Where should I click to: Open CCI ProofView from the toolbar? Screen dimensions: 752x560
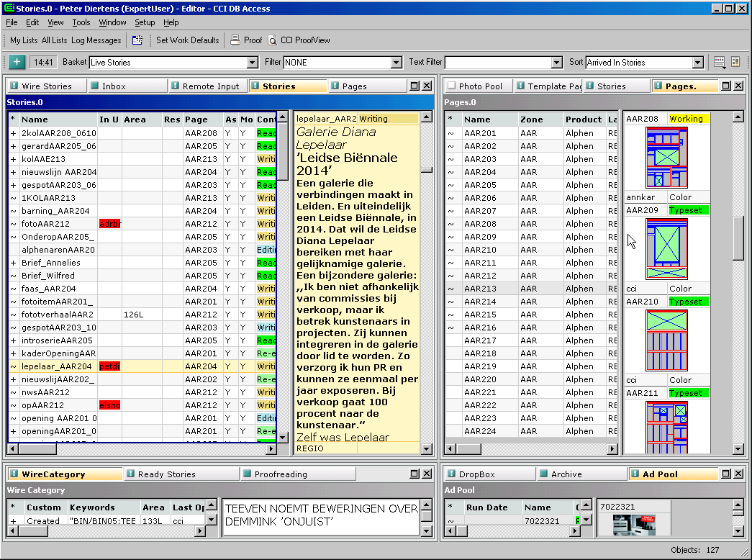[299, 40]
